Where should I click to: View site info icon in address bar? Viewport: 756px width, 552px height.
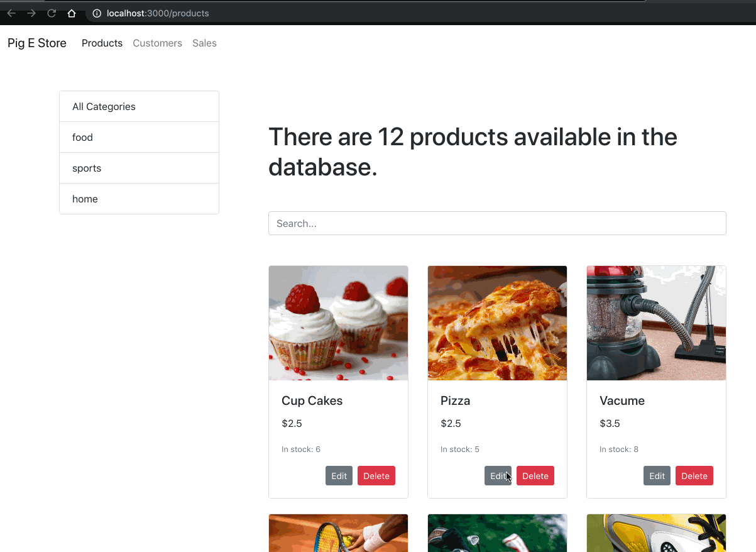click(x=97, y=13)
